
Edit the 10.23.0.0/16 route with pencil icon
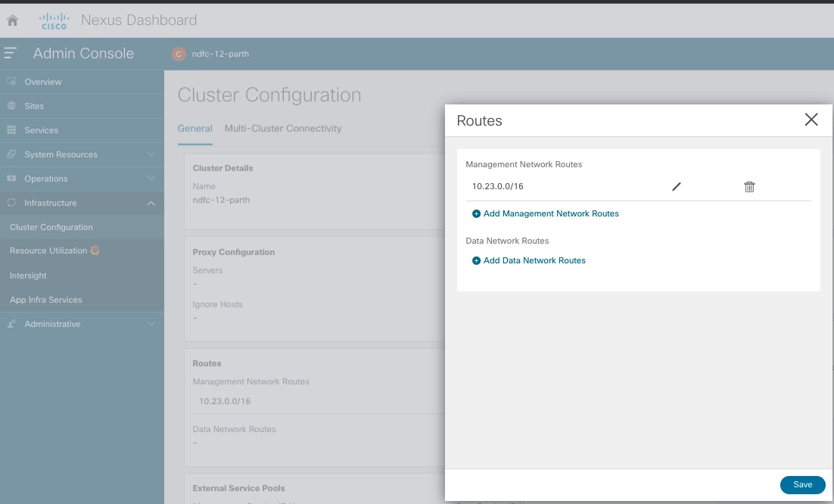pyautogui.click(x=676, y=187)
